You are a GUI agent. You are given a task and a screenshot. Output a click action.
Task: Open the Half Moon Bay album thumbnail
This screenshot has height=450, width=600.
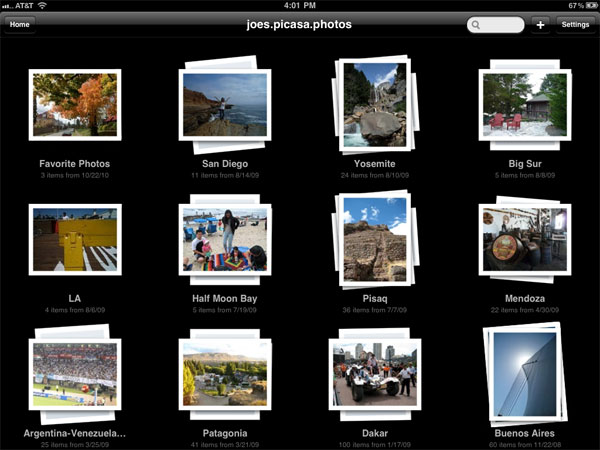(x=225, y=240)
